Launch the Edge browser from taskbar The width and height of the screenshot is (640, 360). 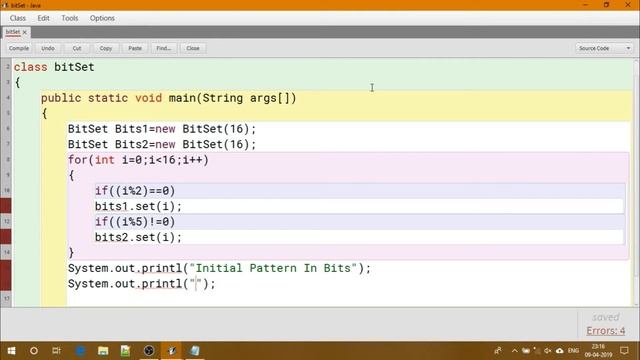[80, 351]
